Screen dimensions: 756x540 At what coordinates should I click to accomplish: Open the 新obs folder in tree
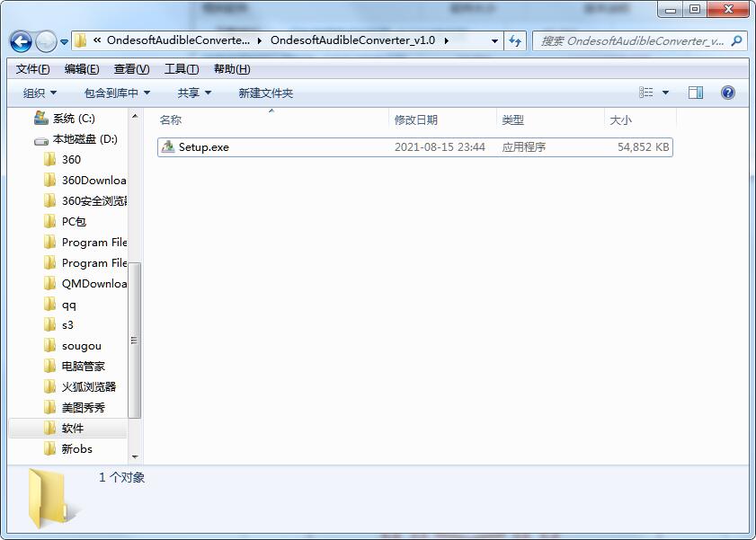(76, 449)
